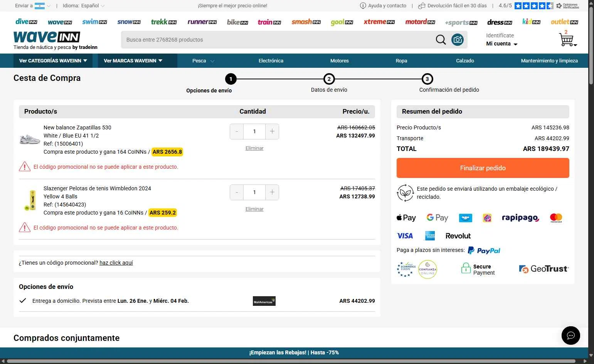Open the snowinn store logo

tap(129, 22)
